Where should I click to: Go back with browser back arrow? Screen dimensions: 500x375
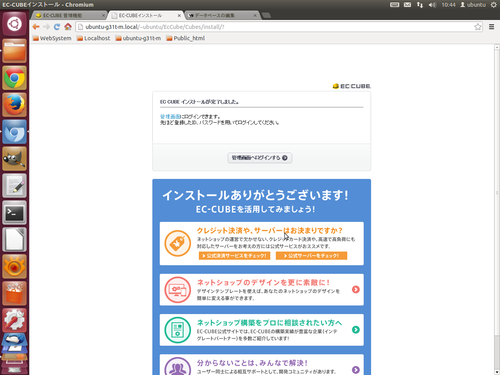[x=36, y=27]
